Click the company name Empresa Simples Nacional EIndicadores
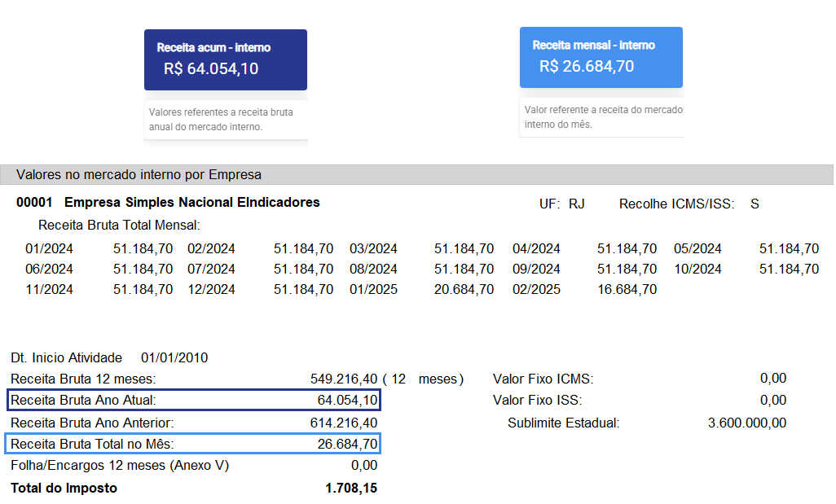Viewport: 836px width, 504px height. pyautogui.click(x=191, y=203)
